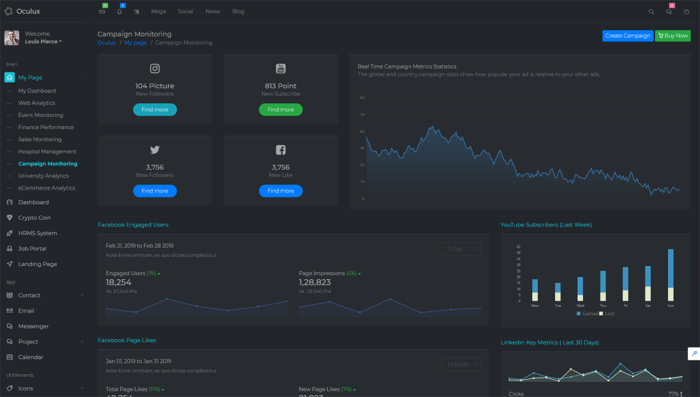Image resolution: width=700 pixels, height=397 pixels.
Task: Click the Contact book icon
Action: 9,295
